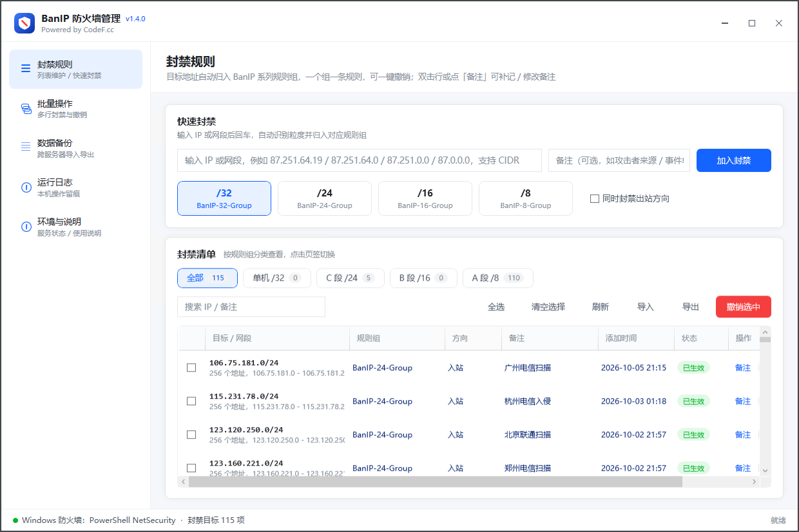Switch to the 单机 /32 tab

277,278
